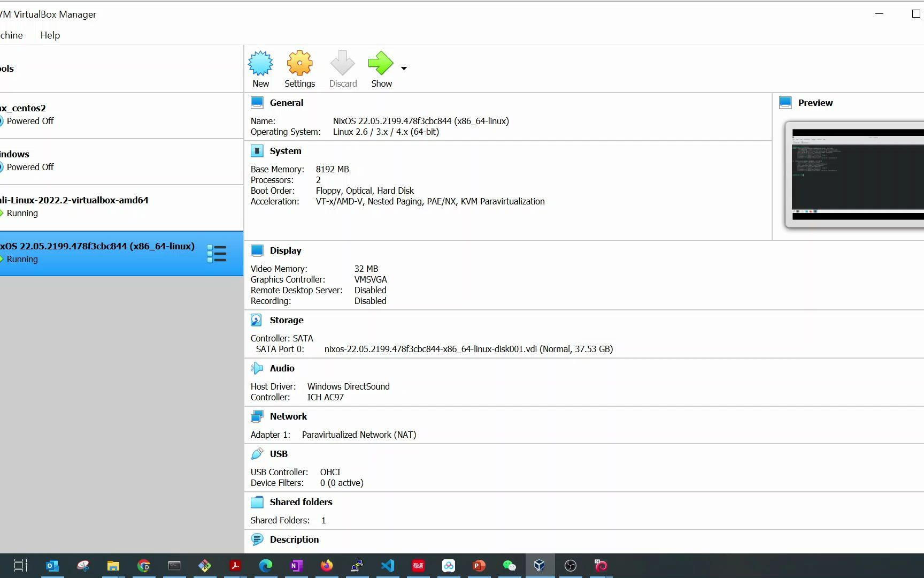This screenshot has width=924, height=578.
Task: Click the VMSVGA graphics controller value
Action: coord(371,279)
